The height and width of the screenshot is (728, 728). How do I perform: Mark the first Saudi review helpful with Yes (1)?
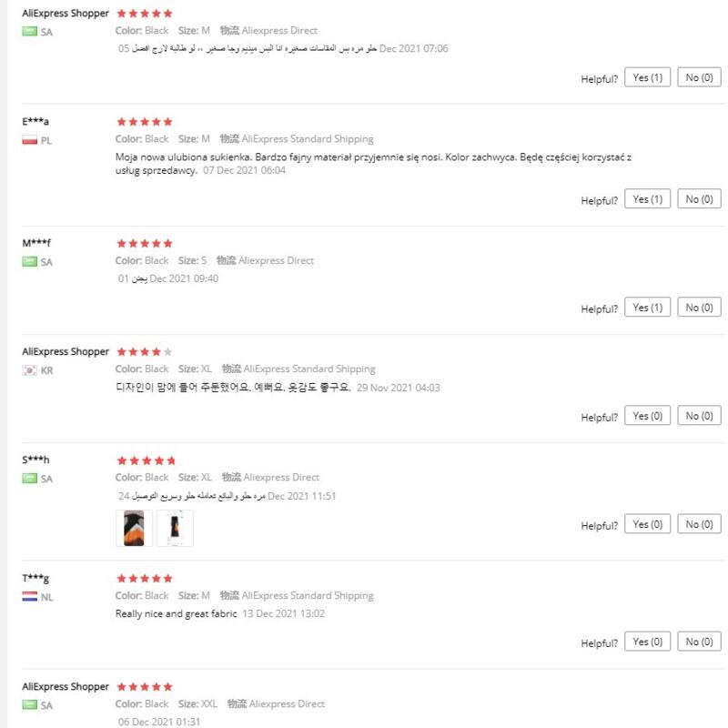point(647,77)
